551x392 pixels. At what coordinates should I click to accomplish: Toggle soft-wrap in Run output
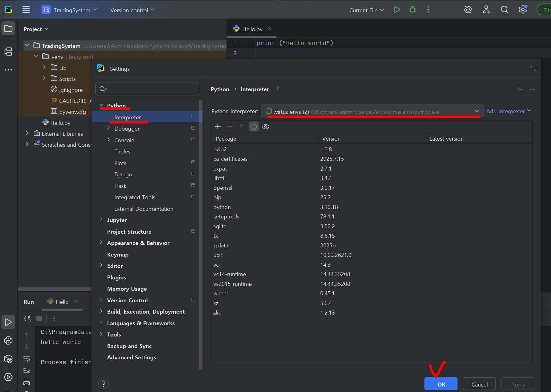(27, 359)
